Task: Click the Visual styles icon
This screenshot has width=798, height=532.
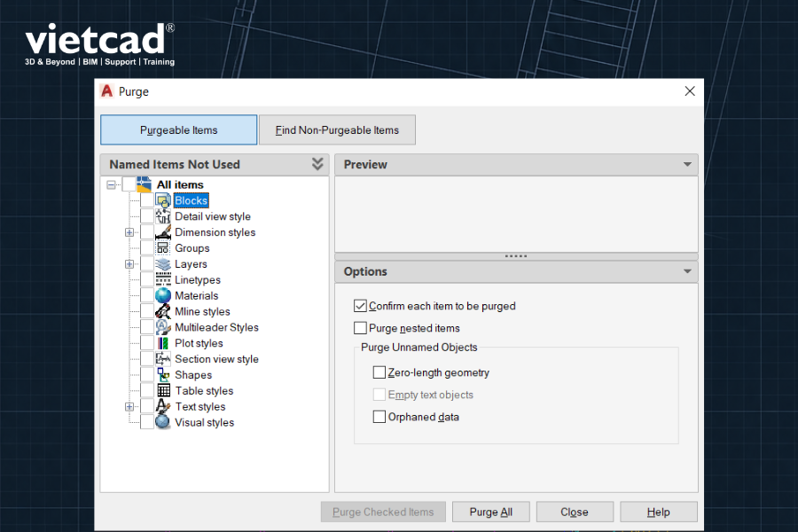Action: pyautogui.click(x=163, y=422)
